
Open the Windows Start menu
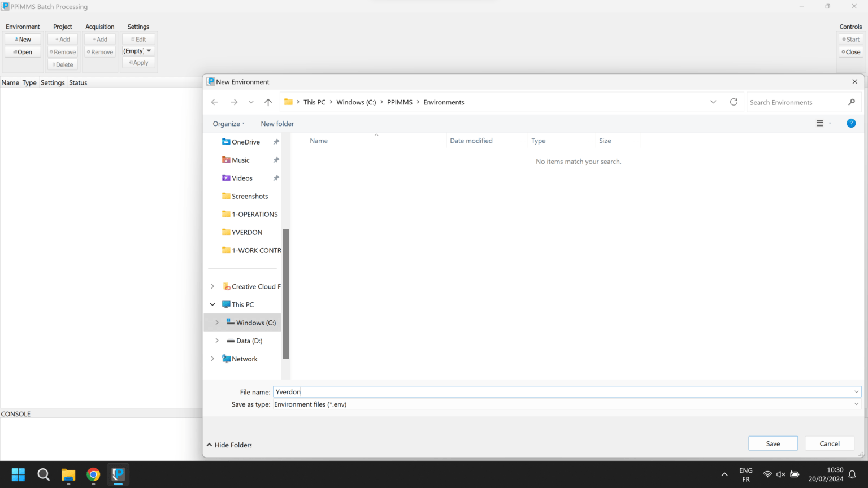[x=18, y=474]
